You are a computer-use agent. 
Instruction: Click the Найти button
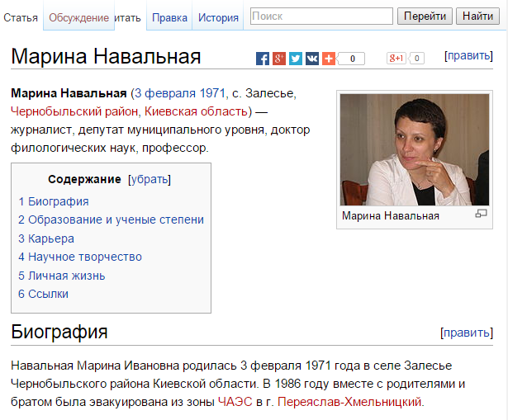tap(477, 16)
